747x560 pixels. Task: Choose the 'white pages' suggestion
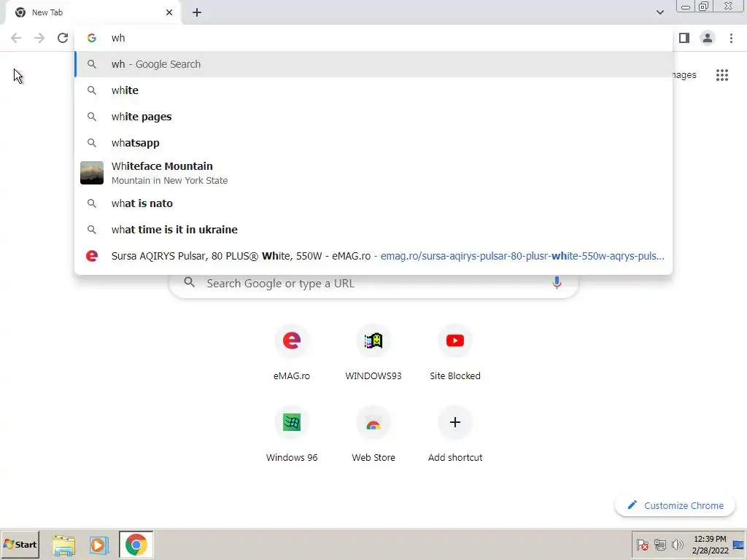tap(373, 117)
